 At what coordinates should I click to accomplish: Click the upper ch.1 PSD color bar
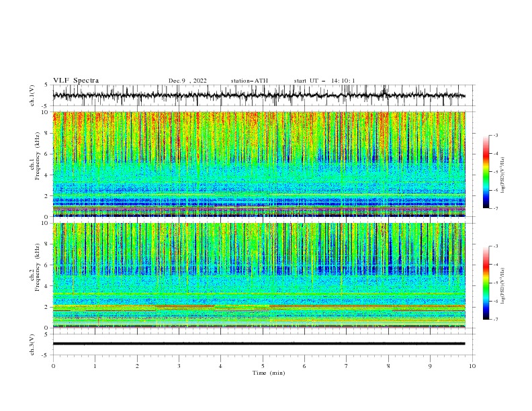(x=486, y=172)
